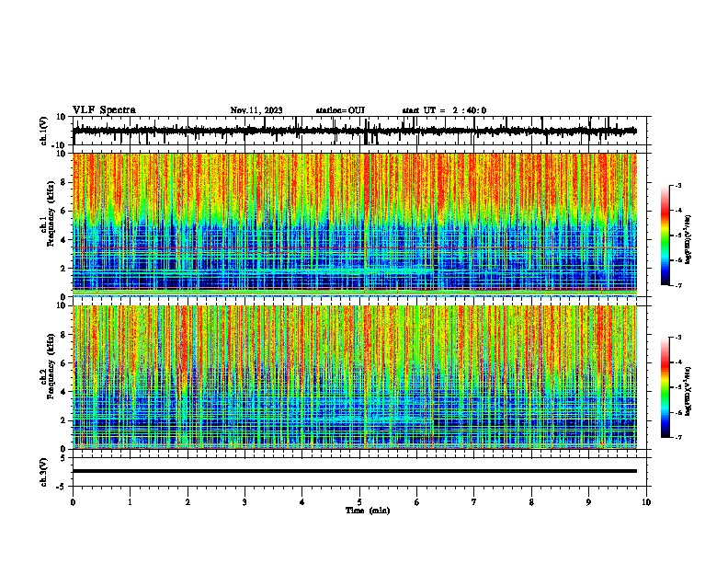Click the "6" kHz tick on ch.2 spectrogram axis

[x=64, y=362]
